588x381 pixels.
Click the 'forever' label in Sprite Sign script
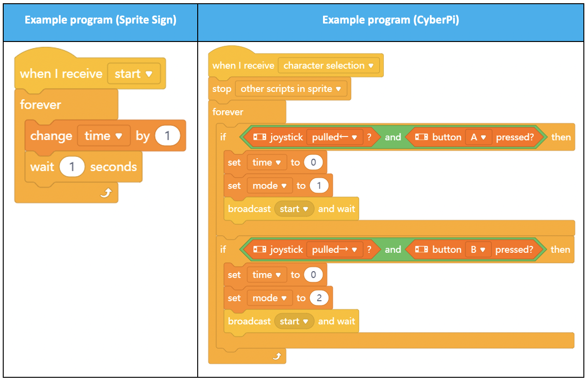41,105
